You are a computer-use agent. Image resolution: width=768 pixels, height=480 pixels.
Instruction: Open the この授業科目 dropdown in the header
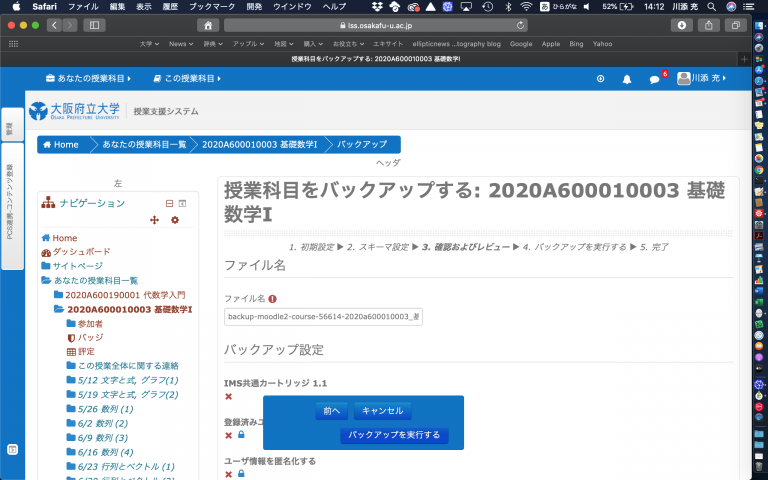point(187,78)
